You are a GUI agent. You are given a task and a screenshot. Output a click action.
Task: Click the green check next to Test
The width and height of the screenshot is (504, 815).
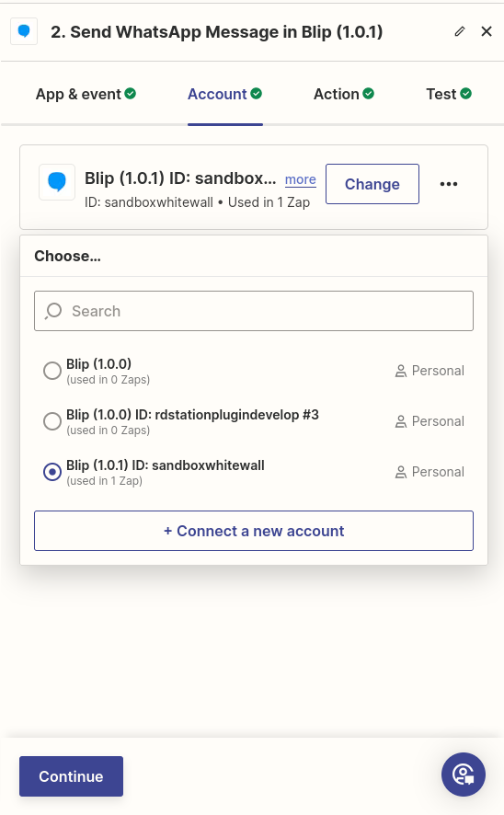[466, 94]
